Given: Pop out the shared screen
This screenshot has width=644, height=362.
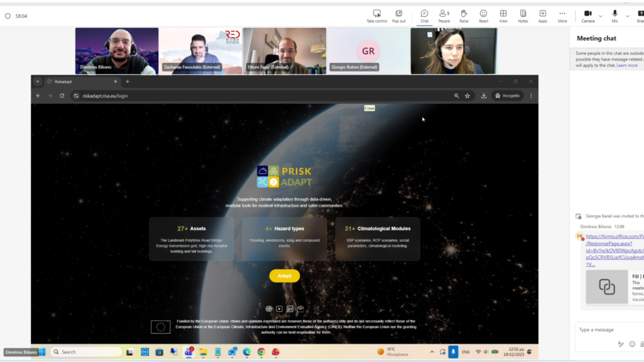Looking at the screenshot, I should pyautogui.click(x=399, y=16).
